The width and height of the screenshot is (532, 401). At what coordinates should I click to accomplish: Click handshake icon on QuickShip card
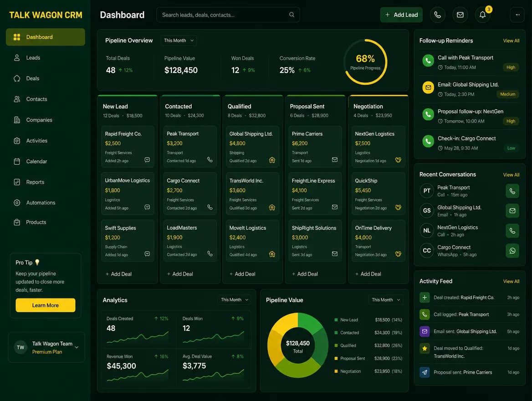click(399, 207)
